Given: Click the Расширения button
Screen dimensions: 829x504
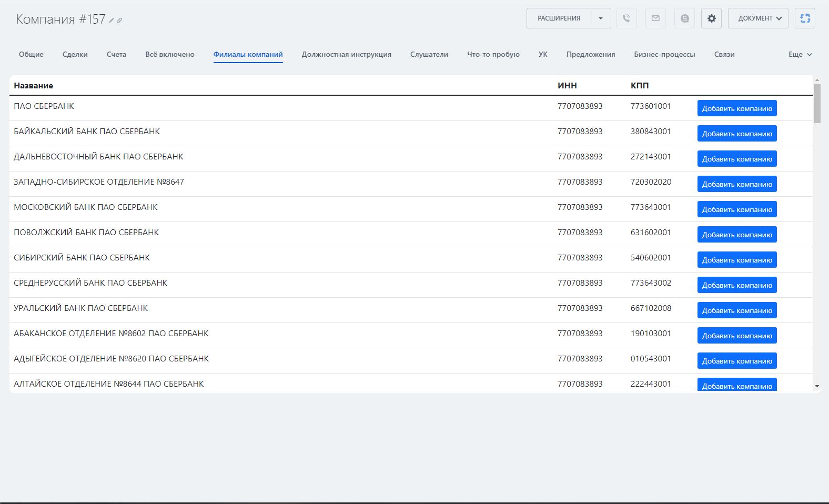Looking at the screenshot, I should 559,18.
